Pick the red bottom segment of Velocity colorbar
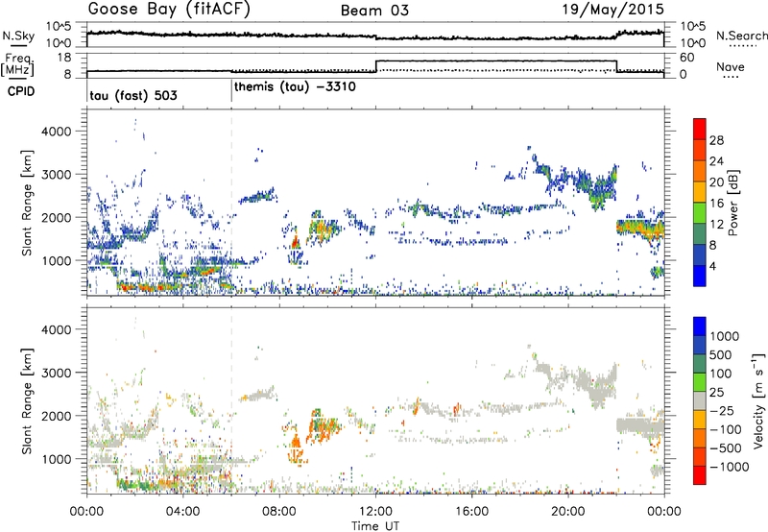 [700, 475]
